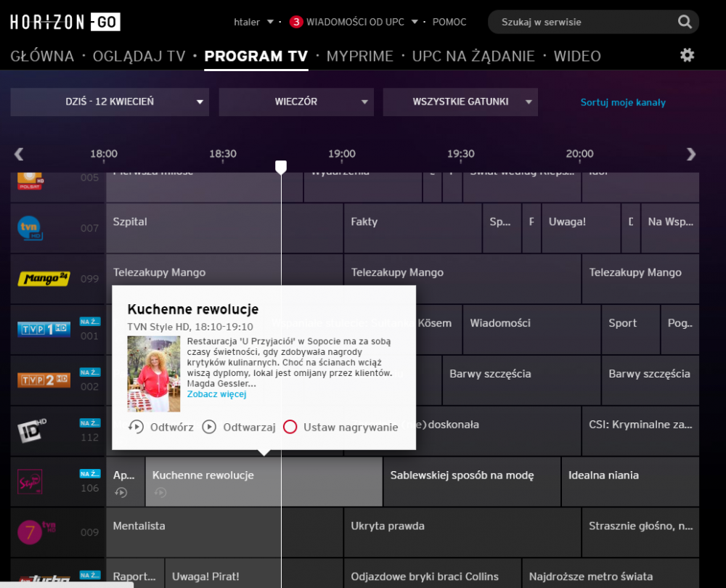726x588 pixels.
Task: Select Odjazdowe bryki braci Collins programme
Action: tap(433, 573)
